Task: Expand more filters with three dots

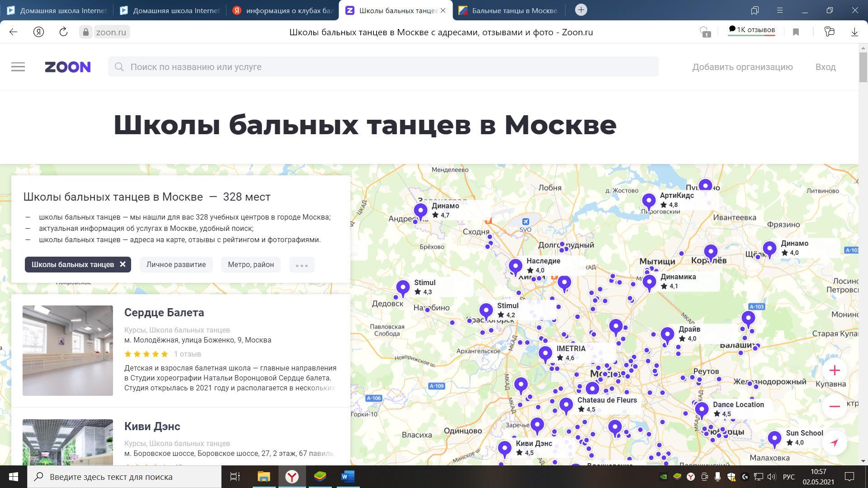Action: point(302,265)
